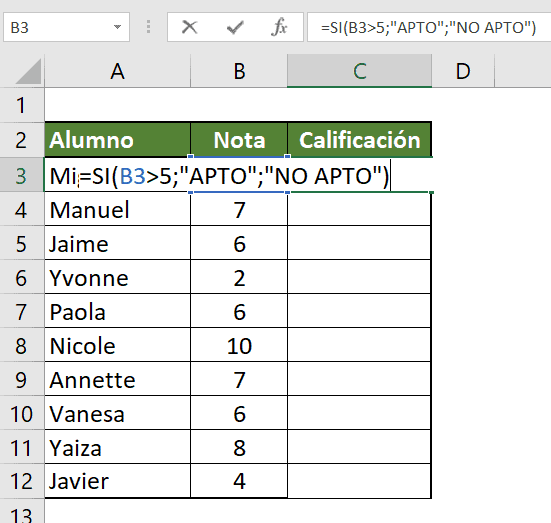Click Annette's Nota cell with 7
The width and height of the screenshot is (551, 523).
click(x=239, y=380)
